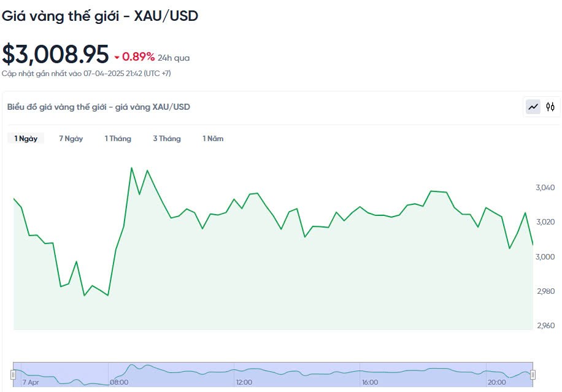This screenshot has width=562, height=392.
Task: Click the chart title 'Biểu đồ giá vàng thế giới'
Action: click(x=99, y=107)
